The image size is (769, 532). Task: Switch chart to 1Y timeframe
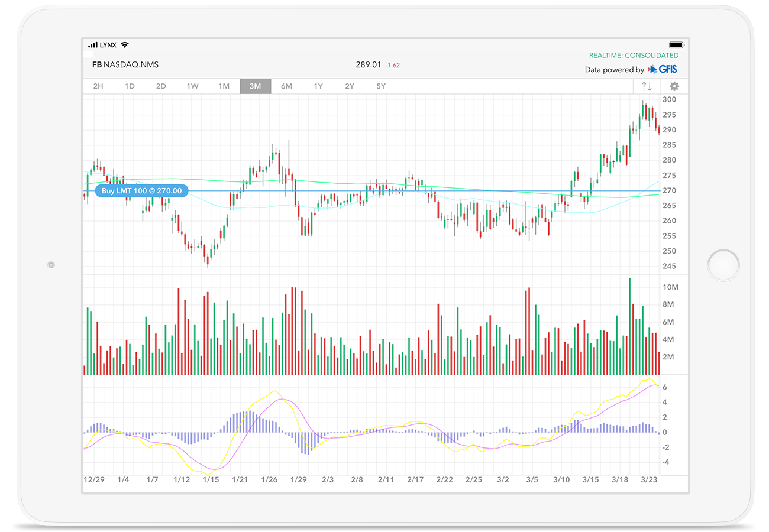318,86
